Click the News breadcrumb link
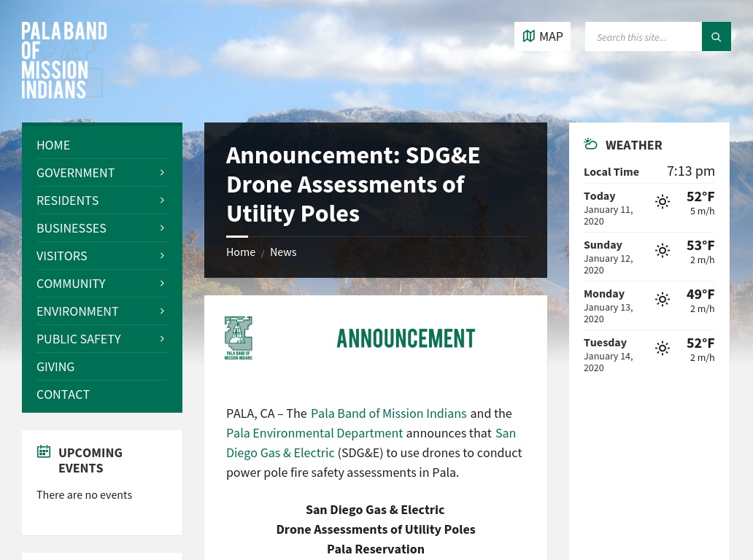753x560 pixels. tap(283, 252)
